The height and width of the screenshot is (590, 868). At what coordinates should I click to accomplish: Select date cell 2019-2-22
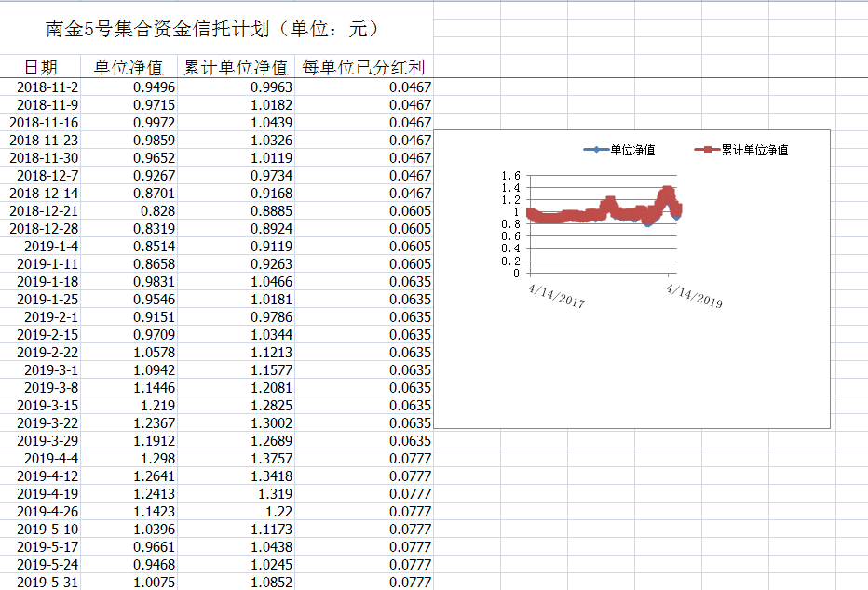coord(40,352)
